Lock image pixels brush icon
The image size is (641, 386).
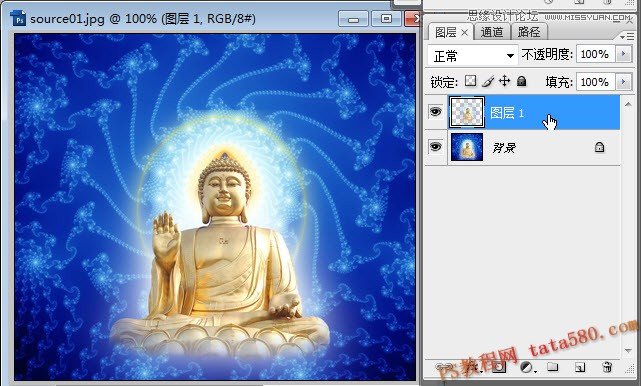488,81
